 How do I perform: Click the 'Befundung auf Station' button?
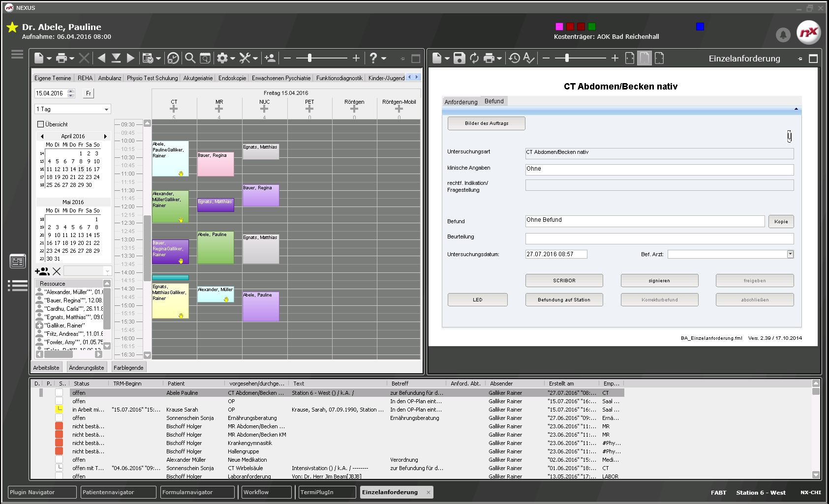[564, 300]
